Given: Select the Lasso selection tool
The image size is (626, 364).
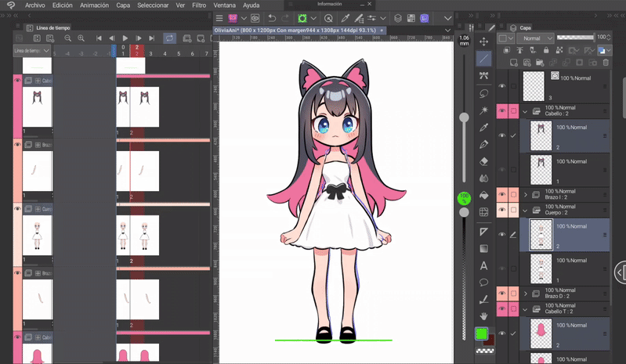Looking at the screenshot, I should [483, 93].
